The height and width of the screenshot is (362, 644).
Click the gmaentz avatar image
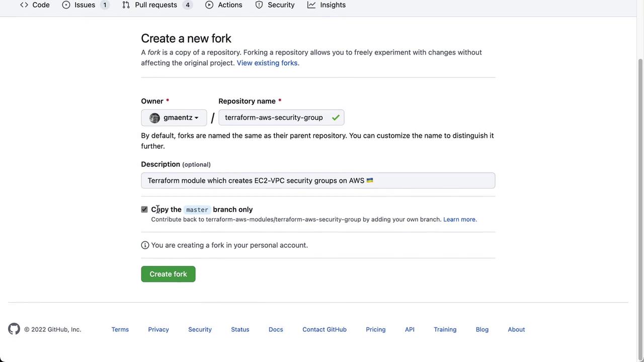(x=154, y=118)
